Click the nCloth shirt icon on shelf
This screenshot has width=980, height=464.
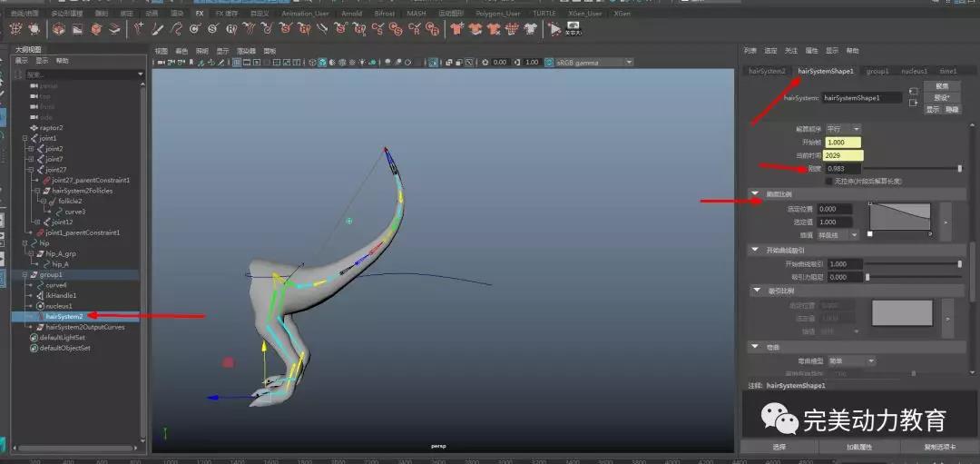click(456, 29)
